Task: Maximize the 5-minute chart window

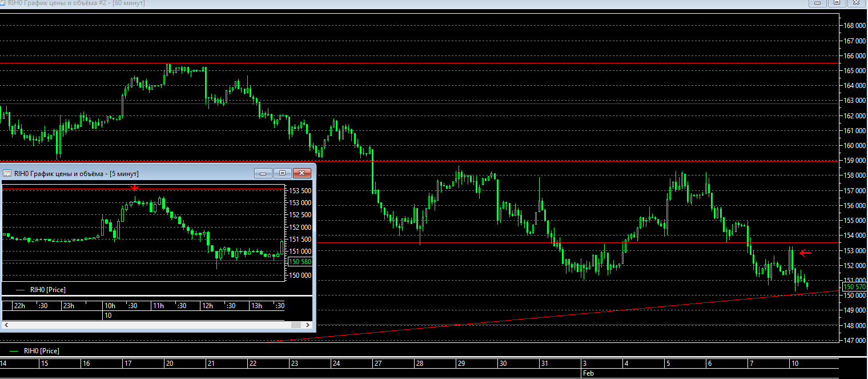Action: 282,173
